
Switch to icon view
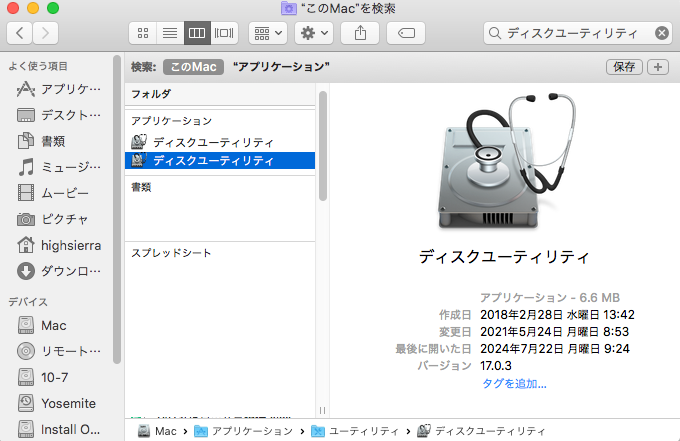pos(143,33)
